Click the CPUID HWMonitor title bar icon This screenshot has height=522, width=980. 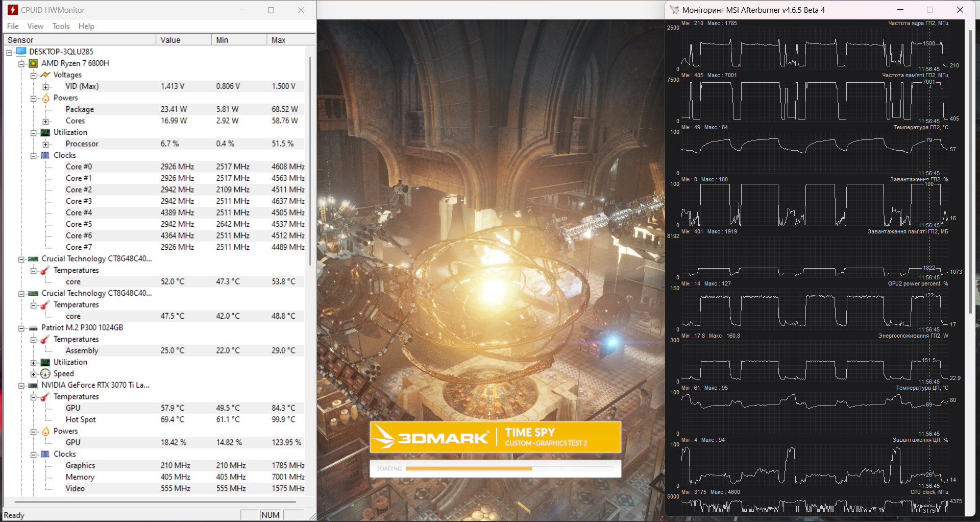click(x=13, y=10)
